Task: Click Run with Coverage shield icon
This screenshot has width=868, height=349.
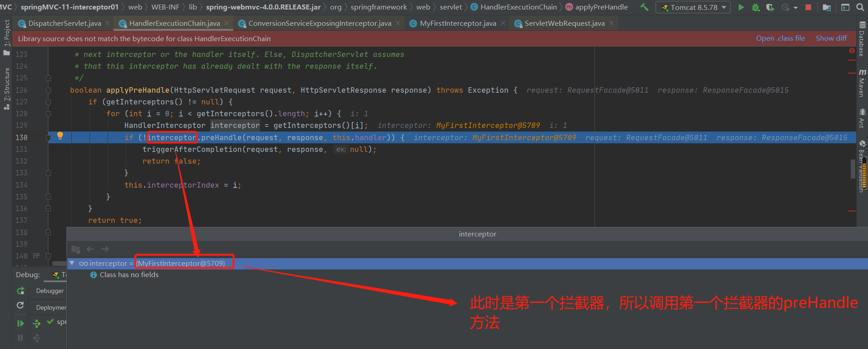Action: tap(770, 7)
